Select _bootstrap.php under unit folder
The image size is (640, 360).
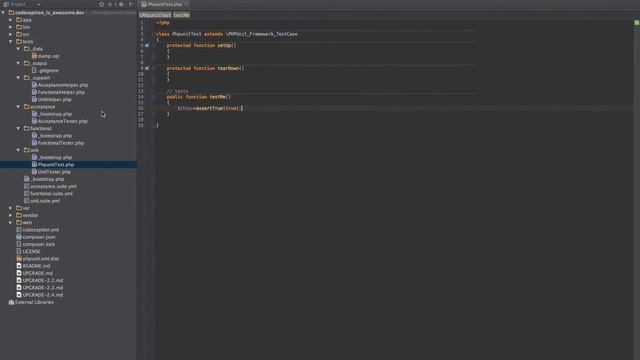(55, 157)
